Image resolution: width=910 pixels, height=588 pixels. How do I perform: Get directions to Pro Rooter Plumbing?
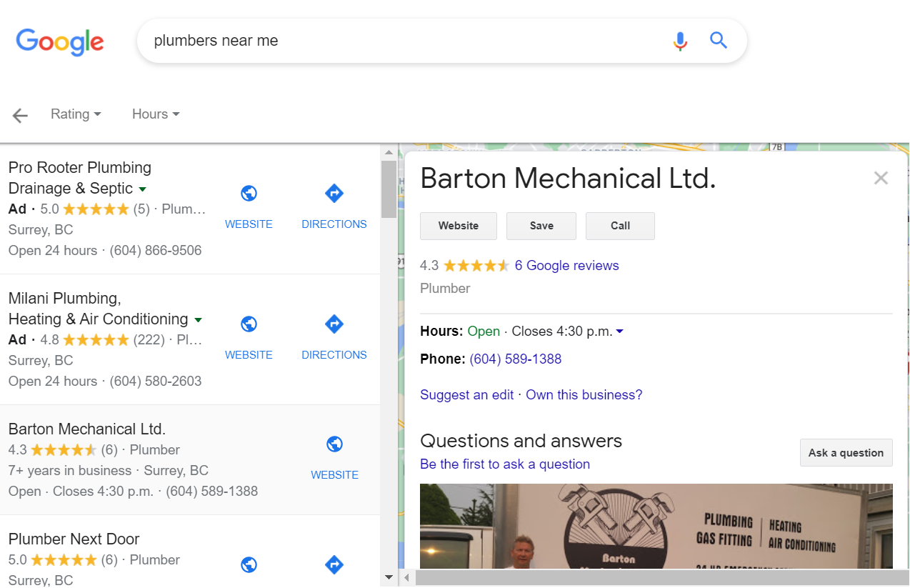tap(334, 194)
